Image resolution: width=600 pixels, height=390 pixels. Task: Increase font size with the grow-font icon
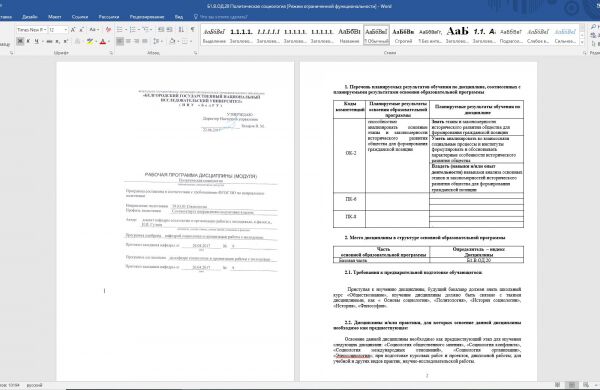tap(73, 29)
